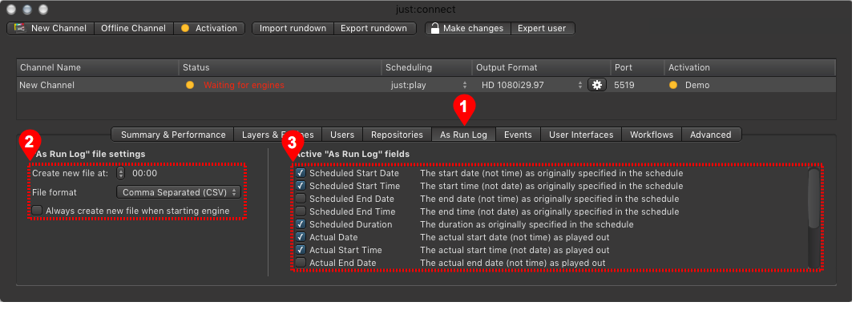Toggle Actual Start Time checkbox
868x318 pixels.
tap(301, 250)
